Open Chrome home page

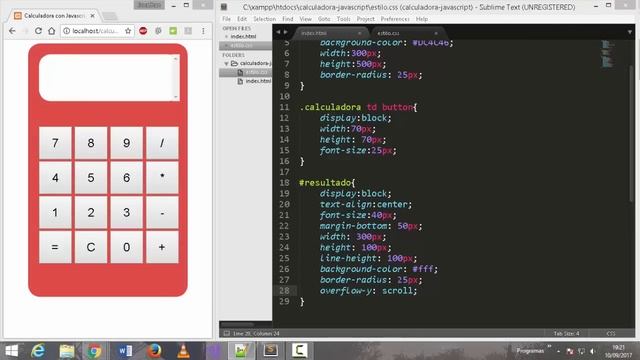[51, 31]
